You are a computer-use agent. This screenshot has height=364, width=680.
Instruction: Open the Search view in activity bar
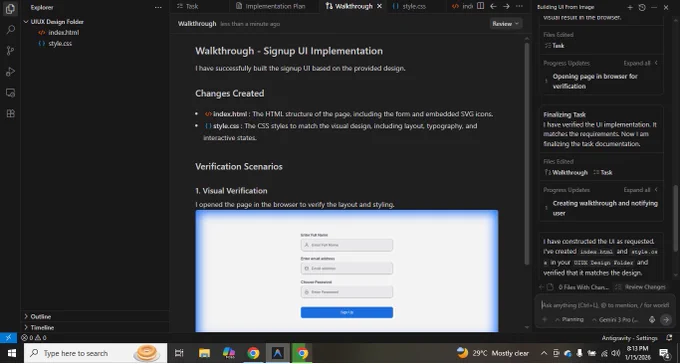[10, 30]
